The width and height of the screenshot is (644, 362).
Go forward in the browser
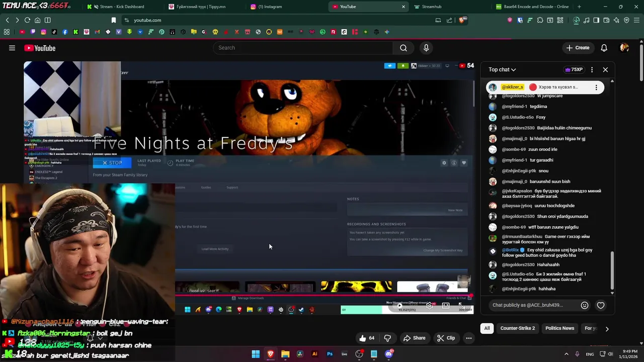click(17, 20)
